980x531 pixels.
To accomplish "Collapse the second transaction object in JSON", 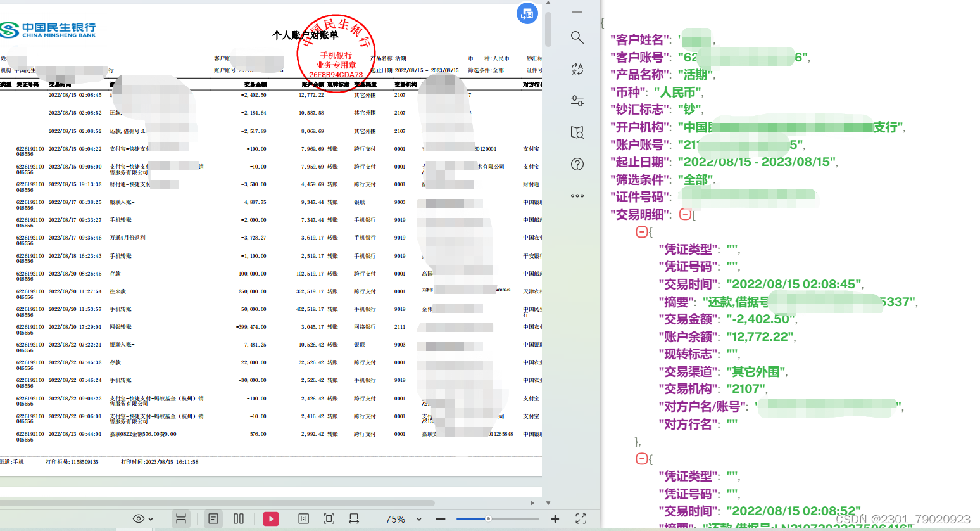I will (x=641, y=459).
